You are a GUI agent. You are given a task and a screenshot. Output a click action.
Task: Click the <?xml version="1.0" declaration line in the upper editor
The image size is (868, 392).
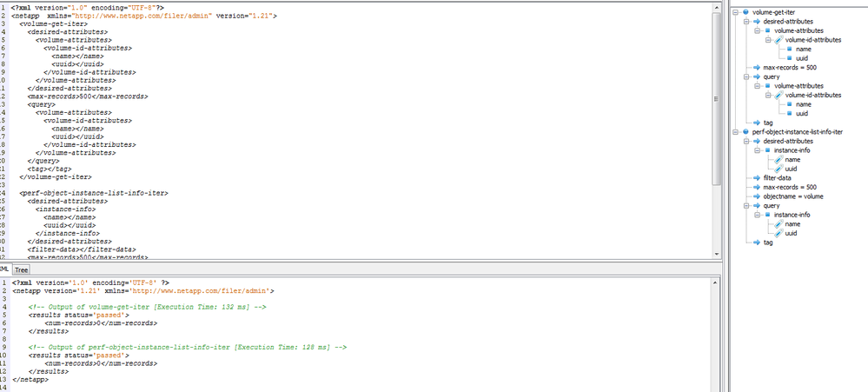pos(87,8)
